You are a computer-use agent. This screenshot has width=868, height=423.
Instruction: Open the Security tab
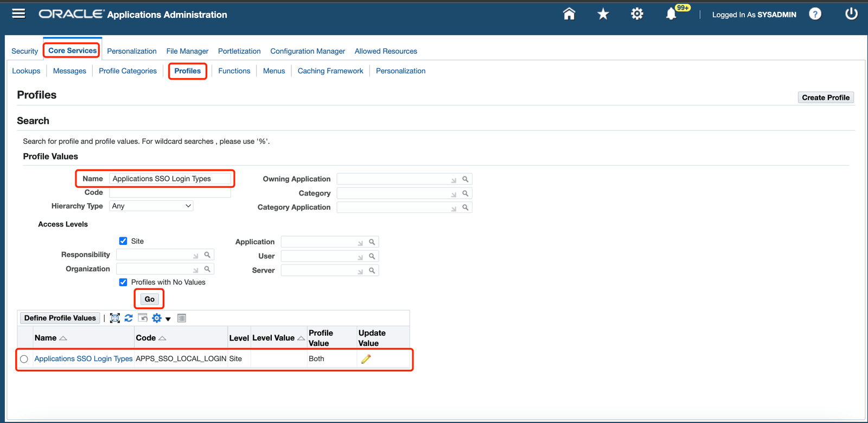[25, 51]
